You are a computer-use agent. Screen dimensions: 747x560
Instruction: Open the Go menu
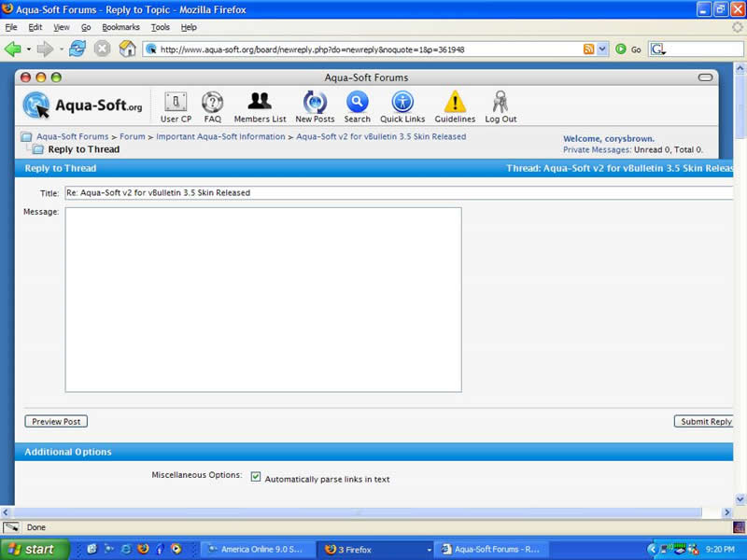point(86,27)
